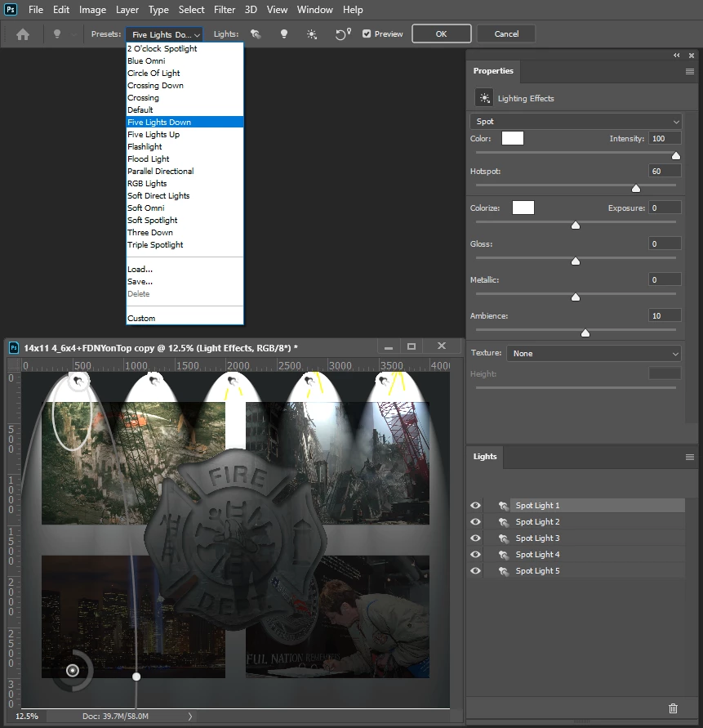Click the Spot Light 5 type icon
Screen dimensions: 703x728
coord(504,570)
